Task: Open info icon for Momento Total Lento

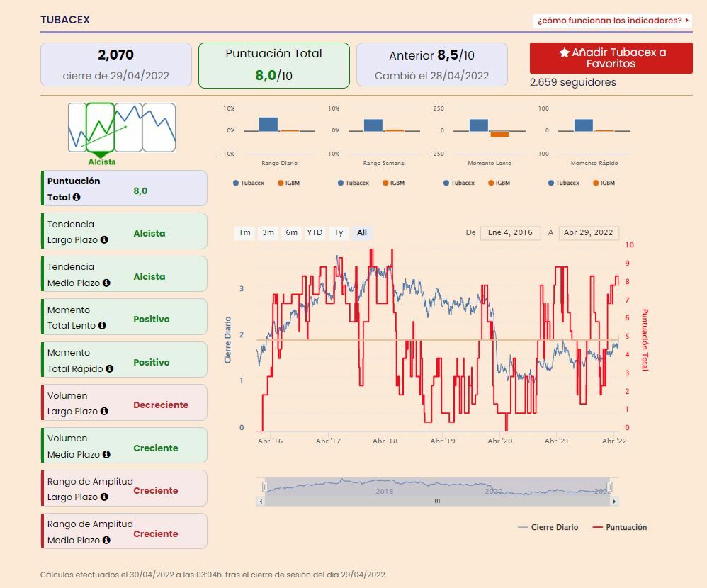Action: (x=102, y=325)
